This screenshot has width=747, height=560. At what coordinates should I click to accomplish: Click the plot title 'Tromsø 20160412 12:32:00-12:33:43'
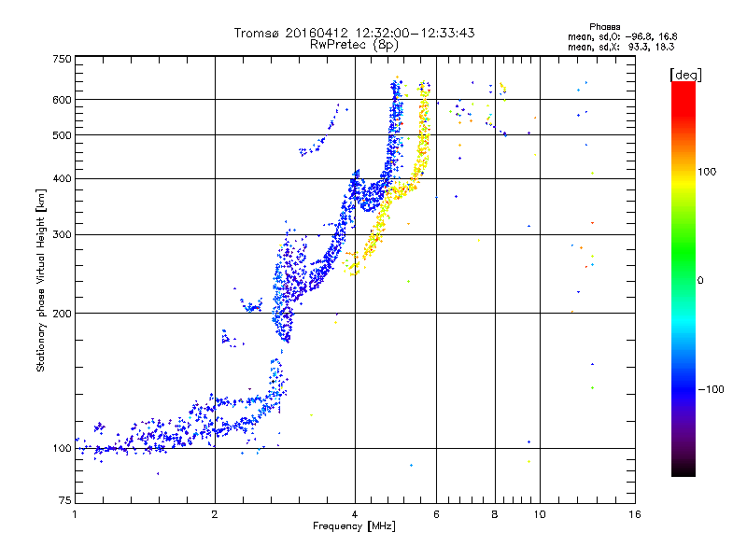(x=354, y=33)
